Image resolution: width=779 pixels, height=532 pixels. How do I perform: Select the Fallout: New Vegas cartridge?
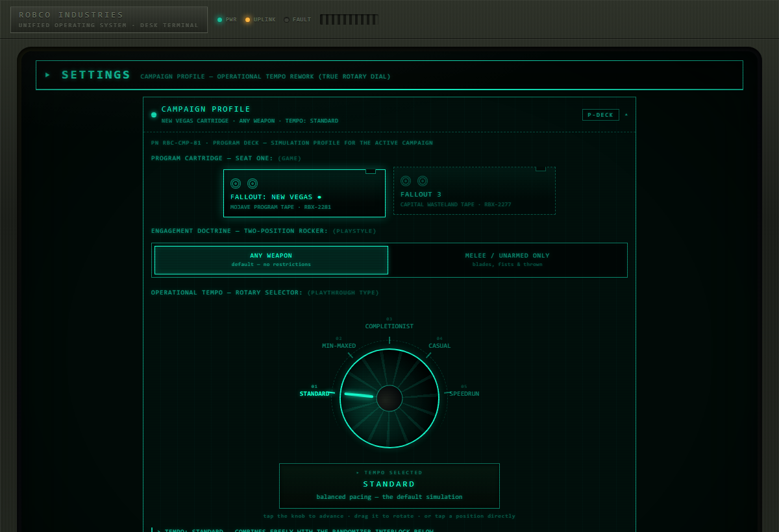pos(304,193)
